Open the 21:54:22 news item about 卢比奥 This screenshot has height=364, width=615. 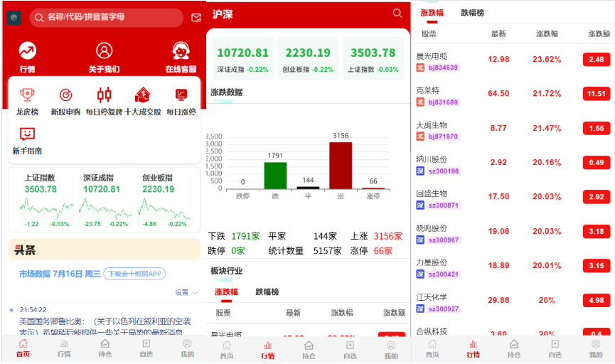(x=105, y=321)
